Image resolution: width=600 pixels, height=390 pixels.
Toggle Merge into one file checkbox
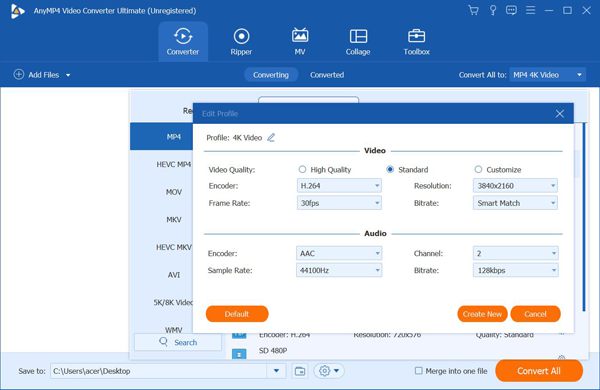tap(419, 370)
